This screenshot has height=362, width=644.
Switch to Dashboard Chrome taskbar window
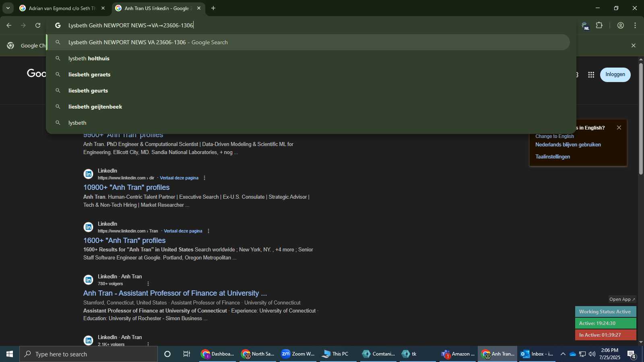point(217,354)
